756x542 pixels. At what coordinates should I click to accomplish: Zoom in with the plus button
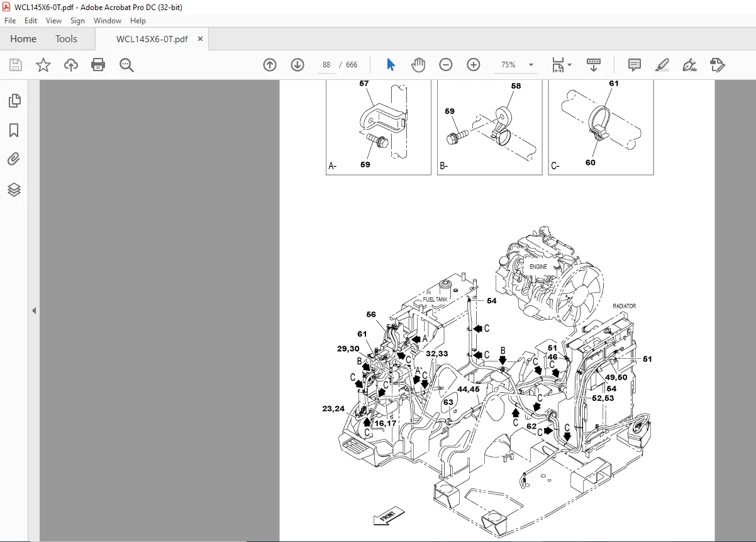tap(474, 65)
